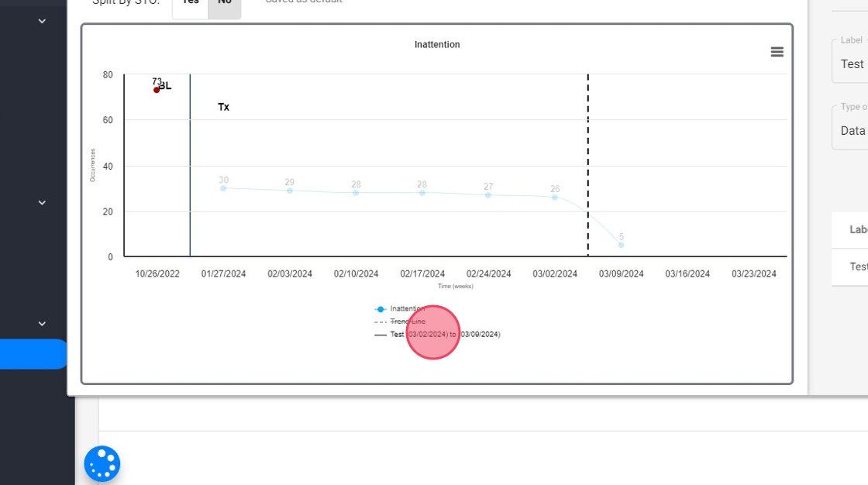This screenshot has width=868, height=485.
Task: Click the 01/27/2024 x-axis date label
Action: [x=223, y=273]
